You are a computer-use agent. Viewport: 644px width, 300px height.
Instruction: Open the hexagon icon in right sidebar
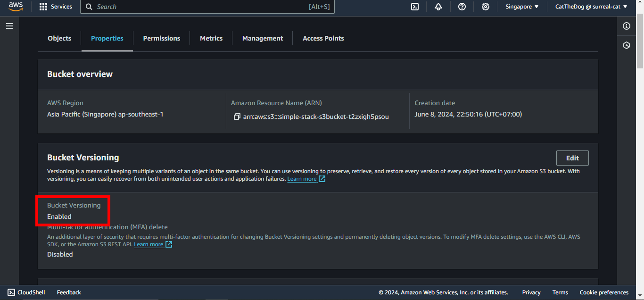[627, 45]
